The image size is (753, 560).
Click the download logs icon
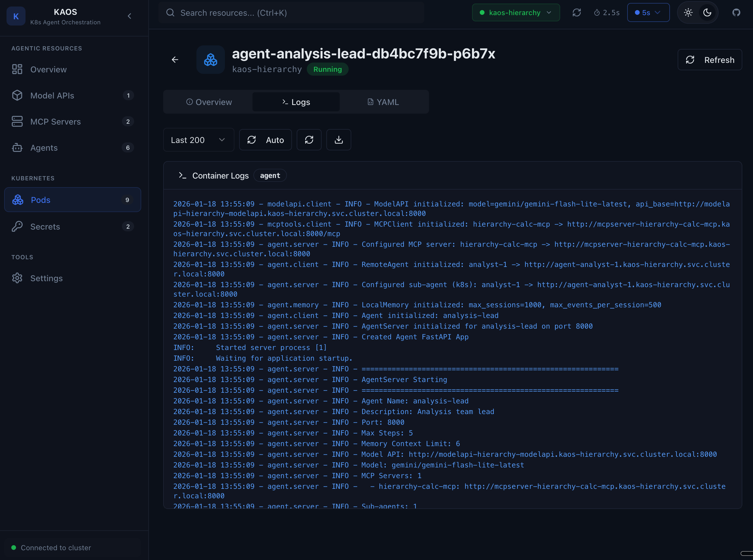(x=338, y=140)
